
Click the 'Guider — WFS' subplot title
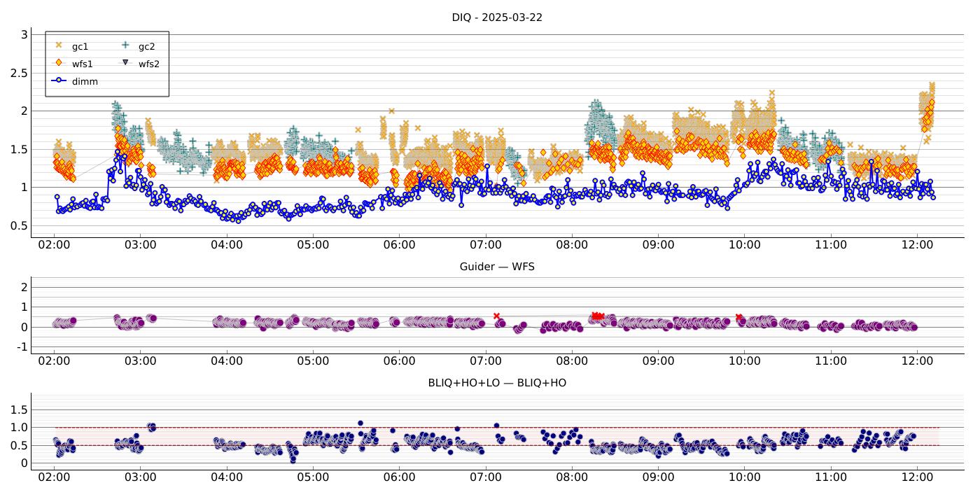coord(497,267)
